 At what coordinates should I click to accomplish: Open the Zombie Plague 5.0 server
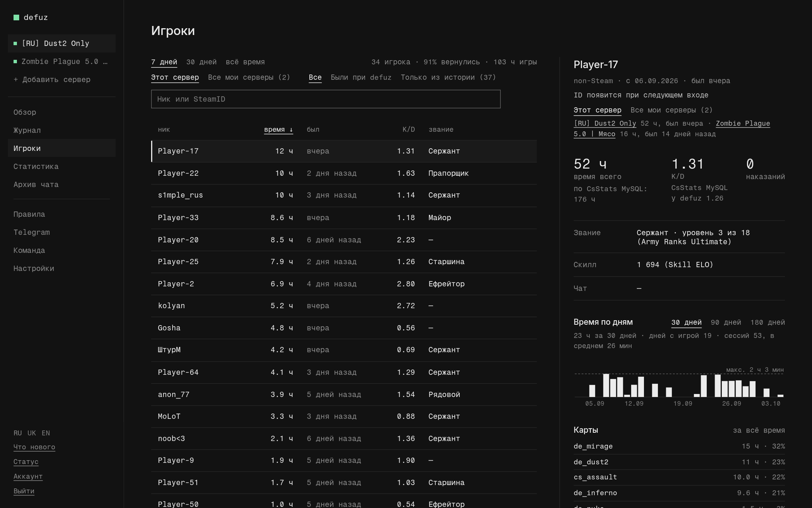coord(62,61)
